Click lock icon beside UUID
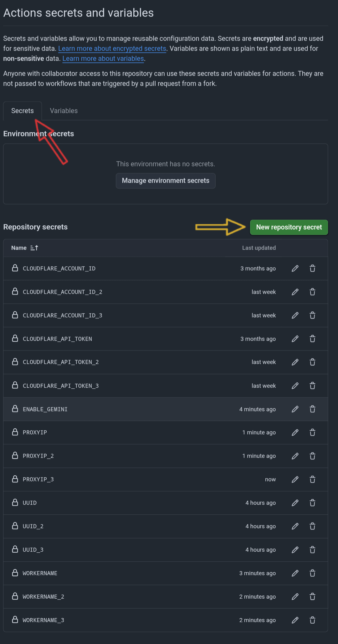Viewport: 338px width, 644px height. point(15,502)
